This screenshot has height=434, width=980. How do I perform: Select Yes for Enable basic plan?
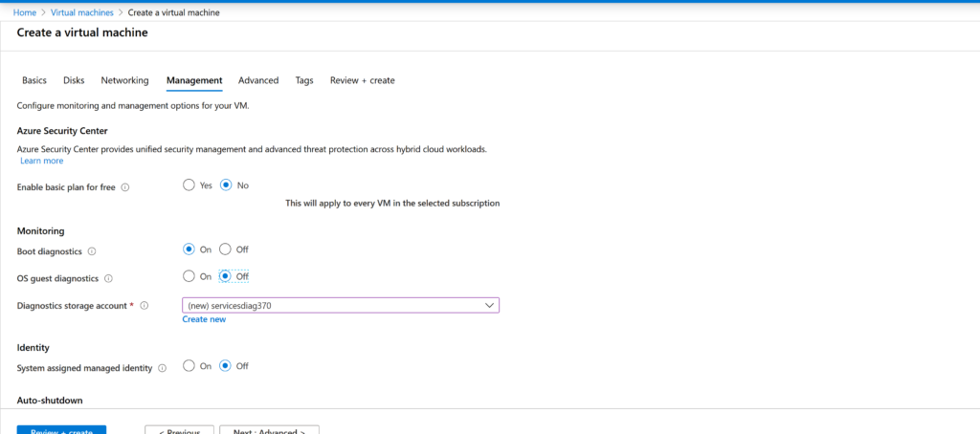click(x=189, y=185)
